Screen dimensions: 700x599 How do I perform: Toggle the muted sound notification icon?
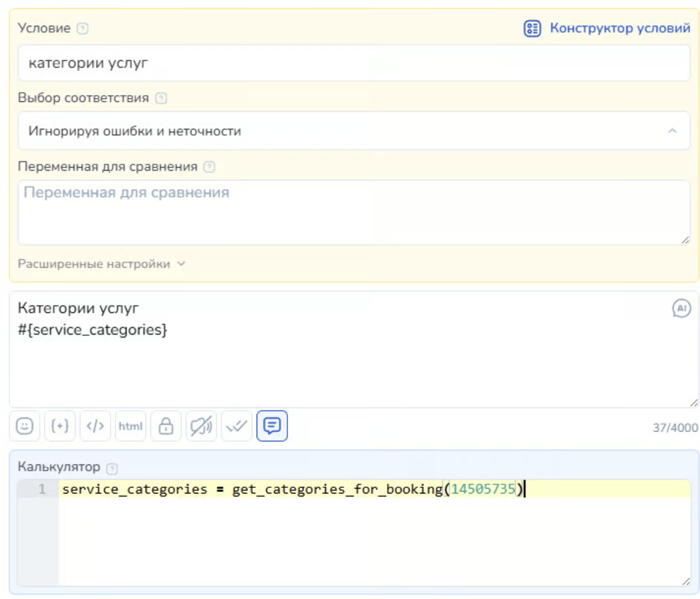pyautogui.click(x=201, y=427)
